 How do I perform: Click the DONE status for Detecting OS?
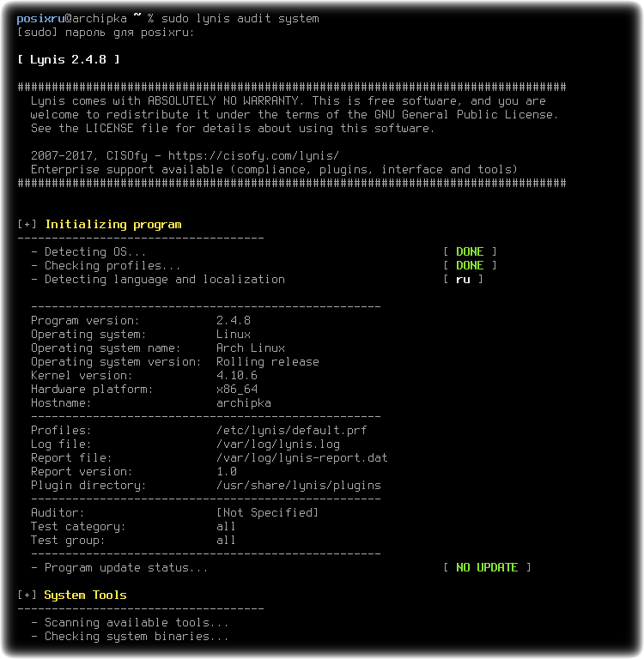point(470,251)
